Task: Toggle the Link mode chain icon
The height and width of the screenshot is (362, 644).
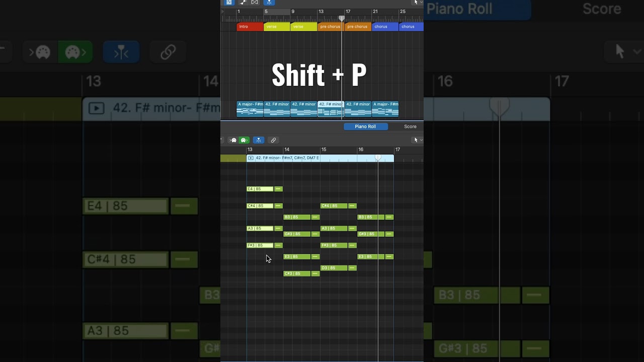Action: coord(273,140)
